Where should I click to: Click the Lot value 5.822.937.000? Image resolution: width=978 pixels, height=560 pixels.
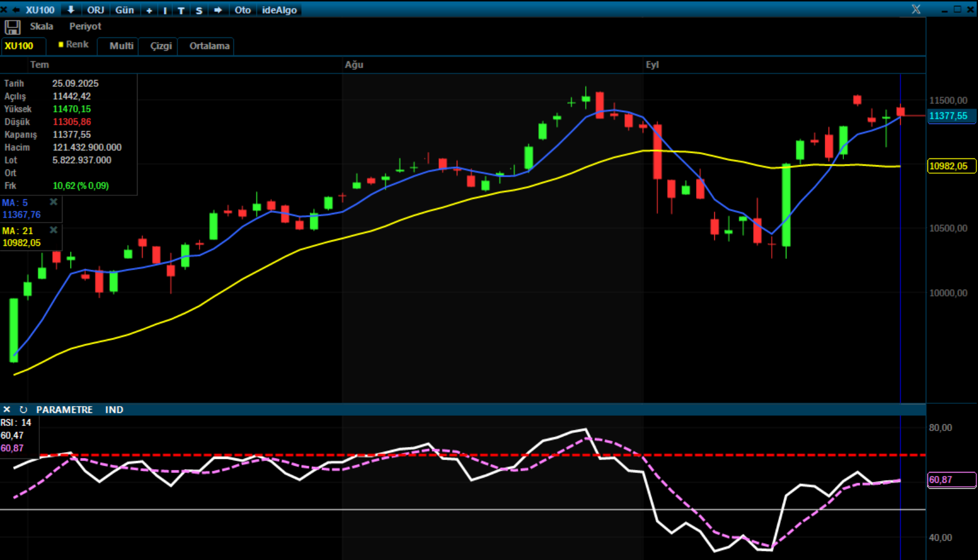[x=82, y=160]
